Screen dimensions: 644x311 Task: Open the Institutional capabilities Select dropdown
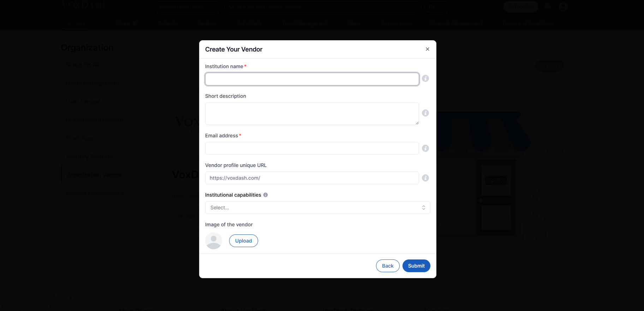(x=317, y=208)
